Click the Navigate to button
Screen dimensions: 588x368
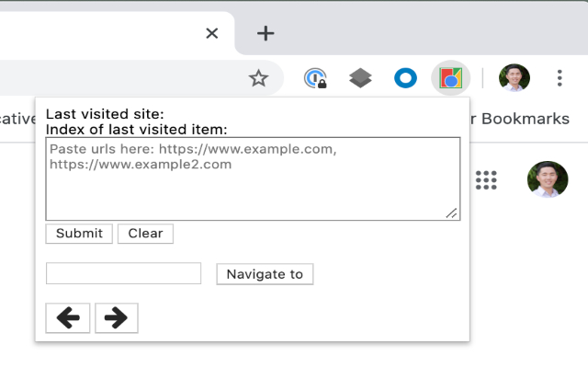point(265,274)
